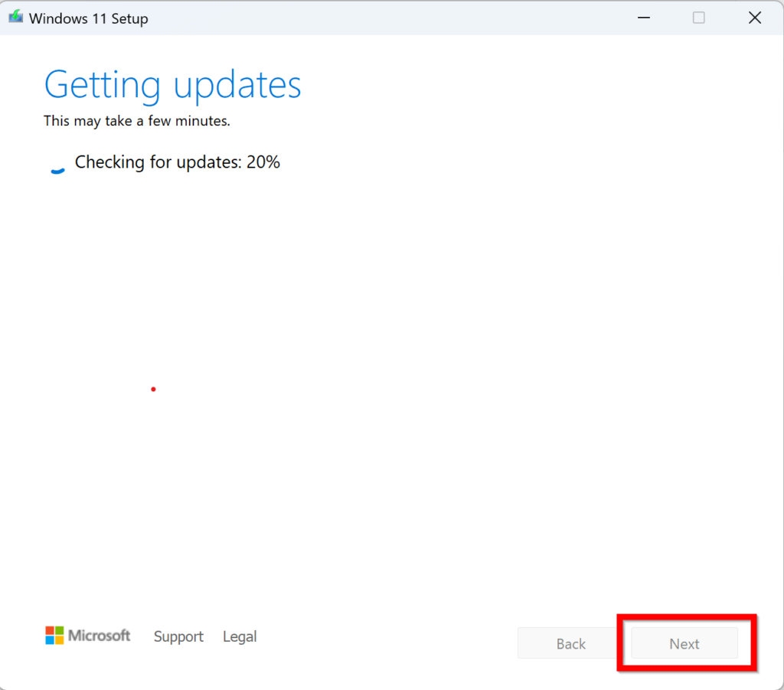Click the "Checking for updates" status text

[158, 162]
